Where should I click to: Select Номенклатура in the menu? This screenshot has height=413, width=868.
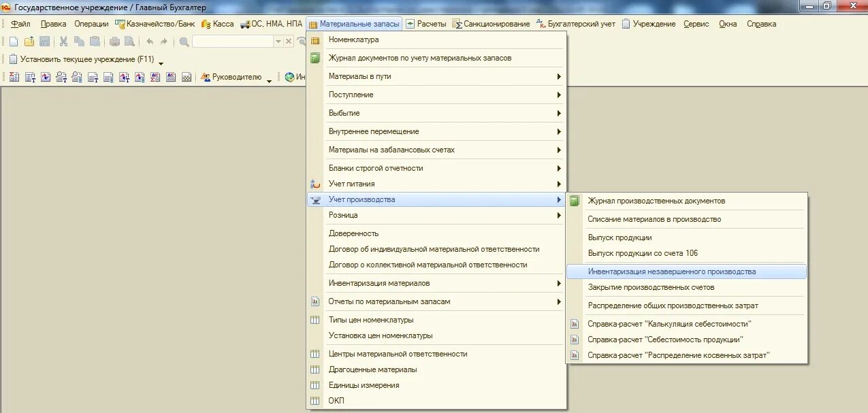[x=436, y=40]
